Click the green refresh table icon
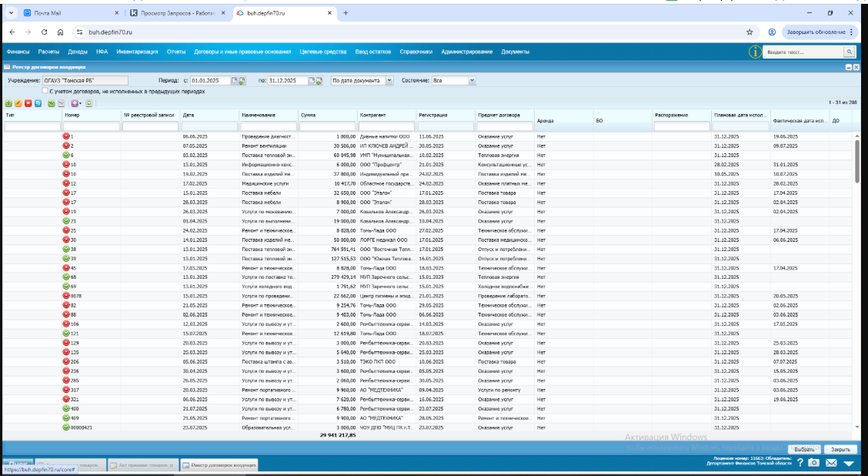Screen dimensions: 868x476 coord(89,103)
